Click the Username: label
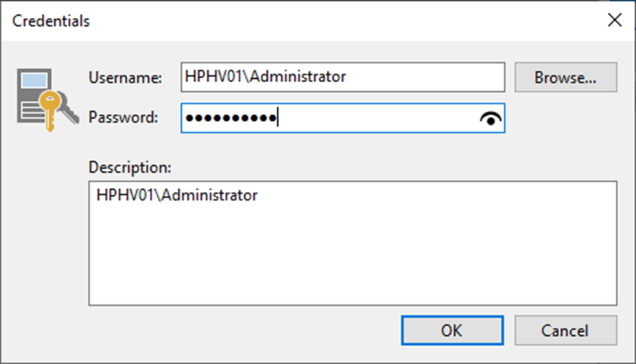 tap(126, 77)
